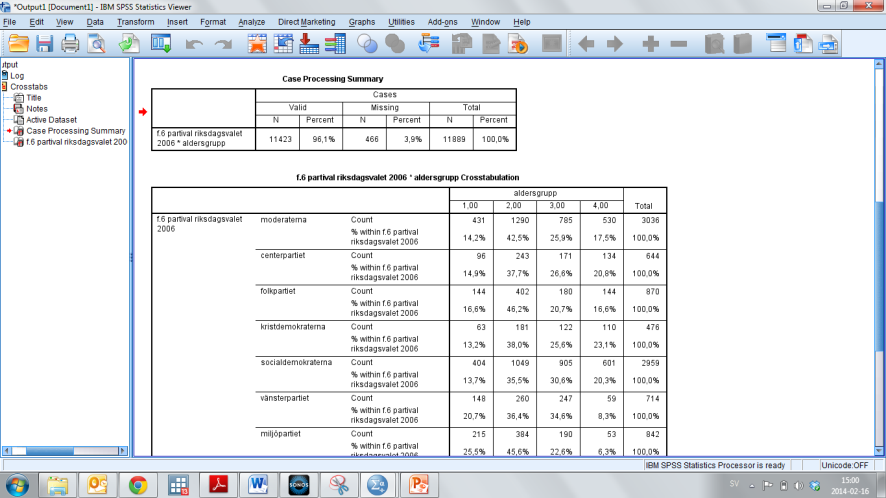Click the Go to Data star icon
Screen dimensions: 886x498
coord(257,44)
